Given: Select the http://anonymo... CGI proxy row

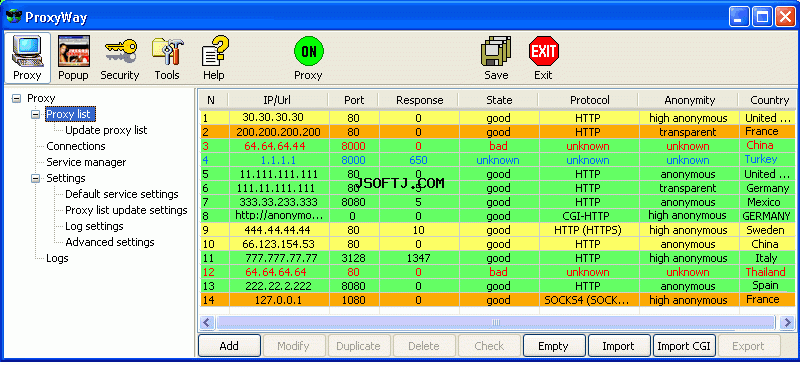Looking at the screenshot, I should (x=497, y=216).
